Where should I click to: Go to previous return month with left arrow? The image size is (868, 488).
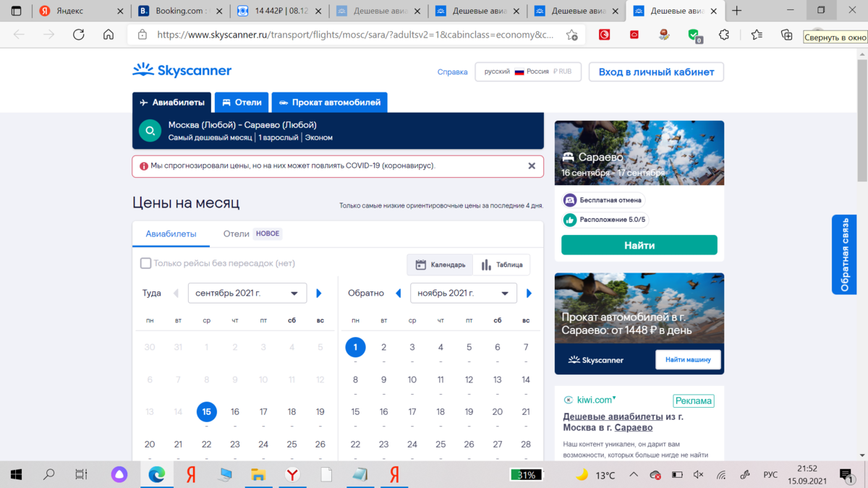[x=399, y=294]
